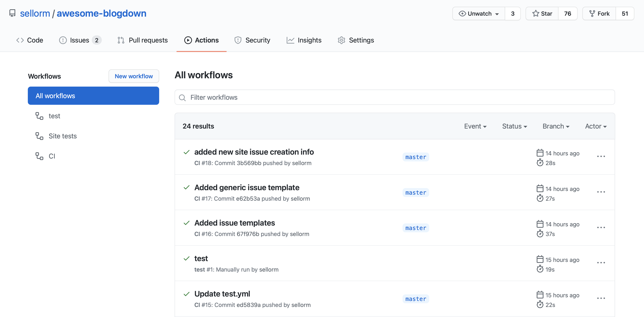The height and width of the screenshot is (317, 644).
Task: Click the workflow icon next to Site tests
Action: tap(39, 136)
